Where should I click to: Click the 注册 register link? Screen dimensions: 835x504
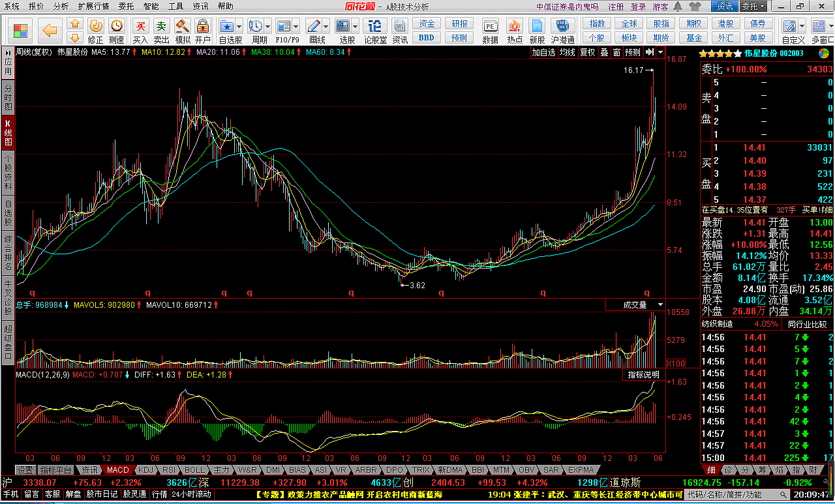[616, 7]
